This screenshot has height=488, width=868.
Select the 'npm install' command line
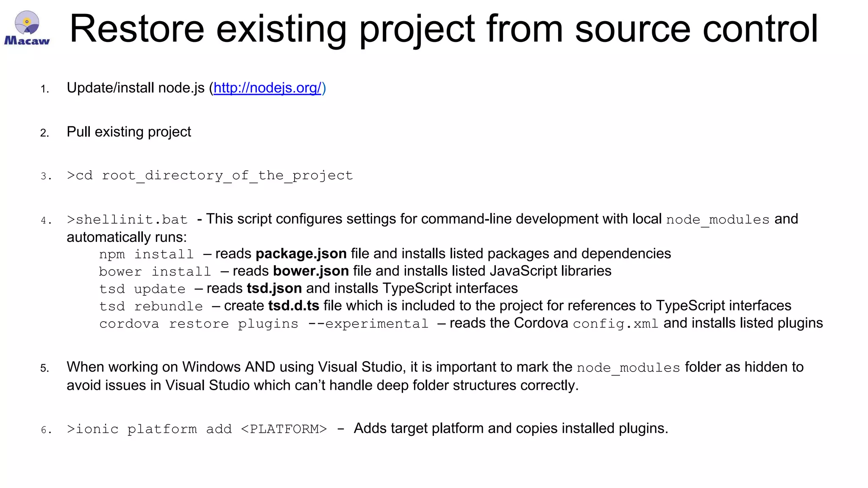coord(146,254)
